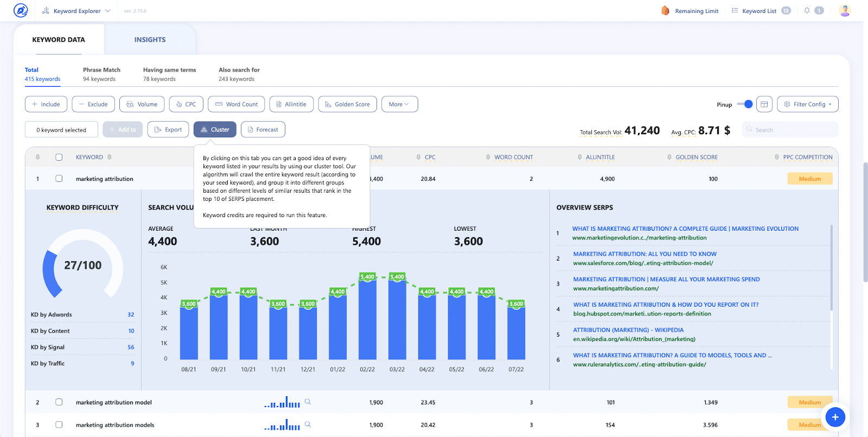Click the app logo in top-left

pos(21,11)
